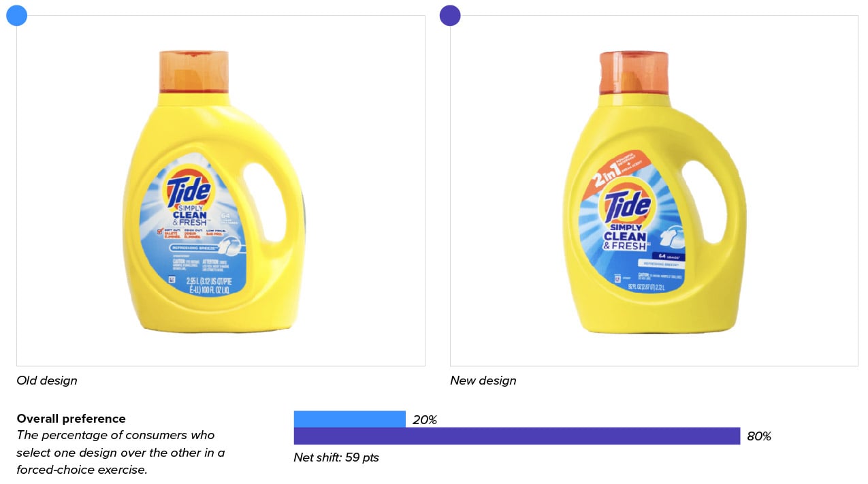
Task: Click the light blue circle marker
Action: (x=16, y=15)
